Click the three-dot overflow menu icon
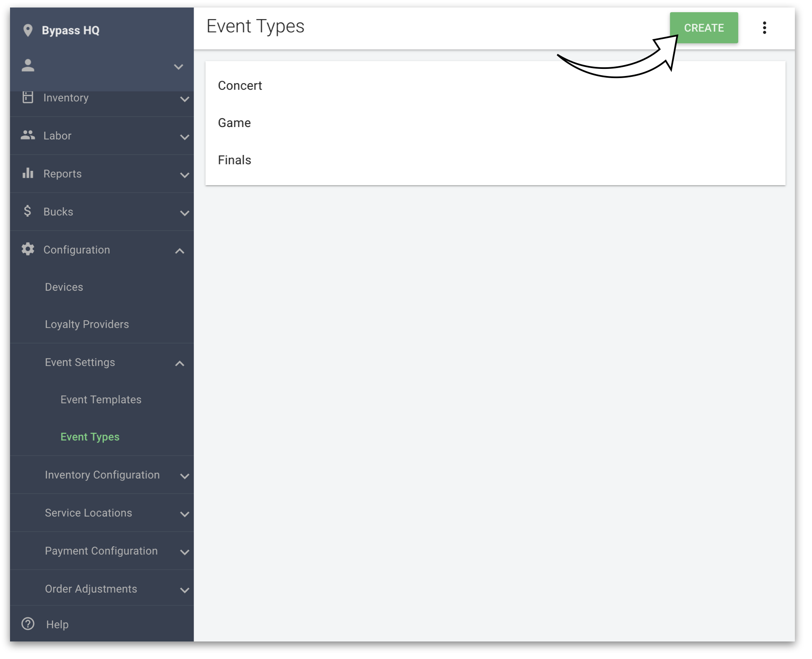Viewport: 812px width, 659px height. coord(764,28)
